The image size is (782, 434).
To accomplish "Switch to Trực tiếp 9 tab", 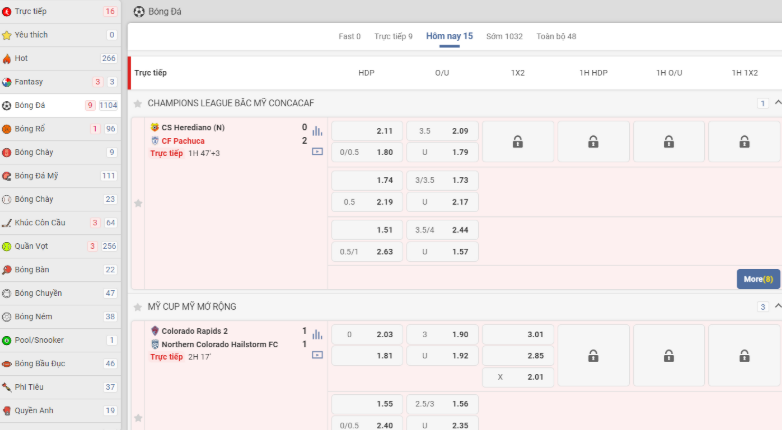I will (393, 36).
